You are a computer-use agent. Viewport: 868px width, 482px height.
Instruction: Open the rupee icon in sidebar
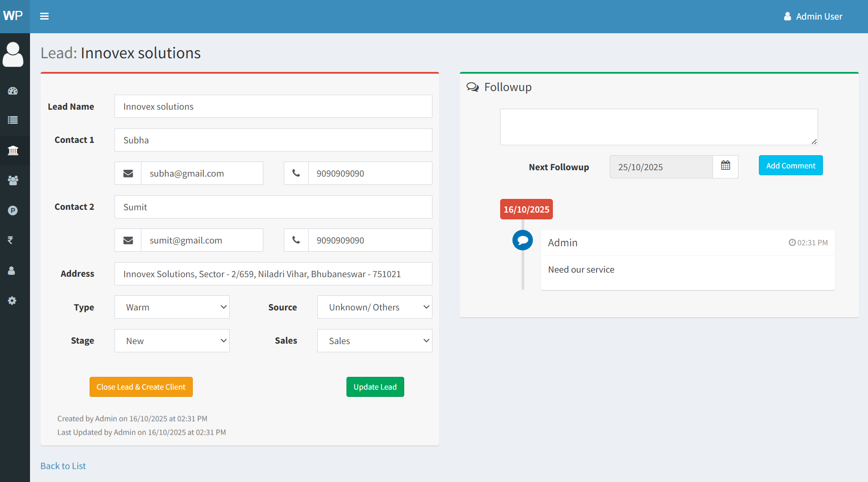pyautogui.click(x=10, y=240)
